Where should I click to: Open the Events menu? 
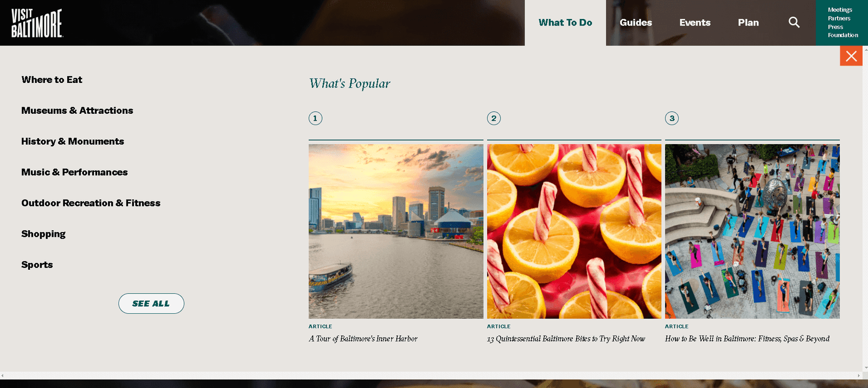coord(695,23)
